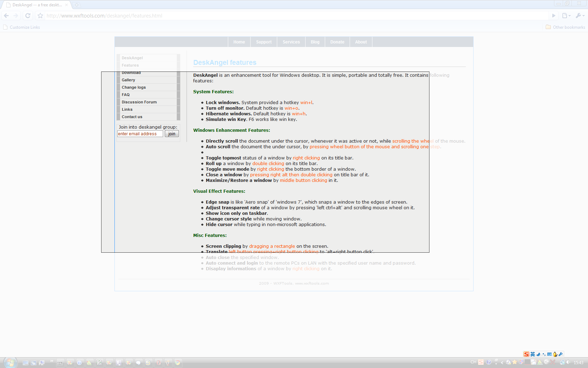Toggle Sogou Chinese/English mode indicator

tap(533, 354)
